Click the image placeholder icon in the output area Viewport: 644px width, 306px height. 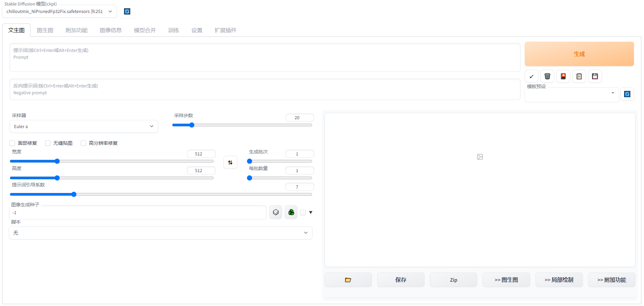[x=480, y=157]
